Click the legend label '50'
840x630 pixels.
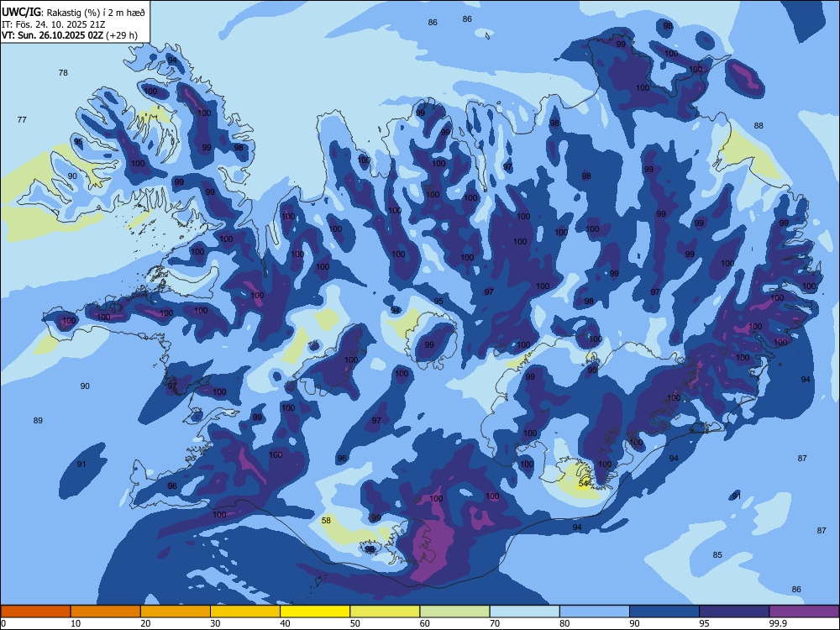coord(354,623)
